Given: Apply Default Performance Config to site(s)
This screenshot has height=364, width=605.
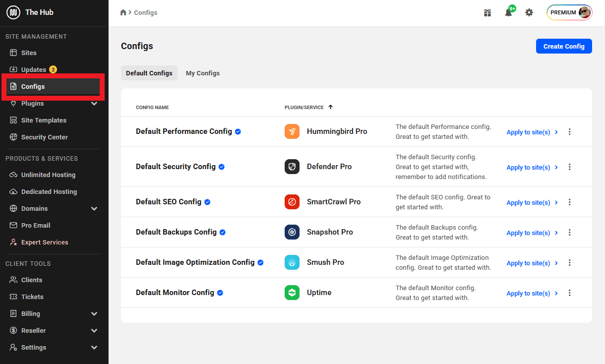Looking at the screenshot, I should coord(532,132).
